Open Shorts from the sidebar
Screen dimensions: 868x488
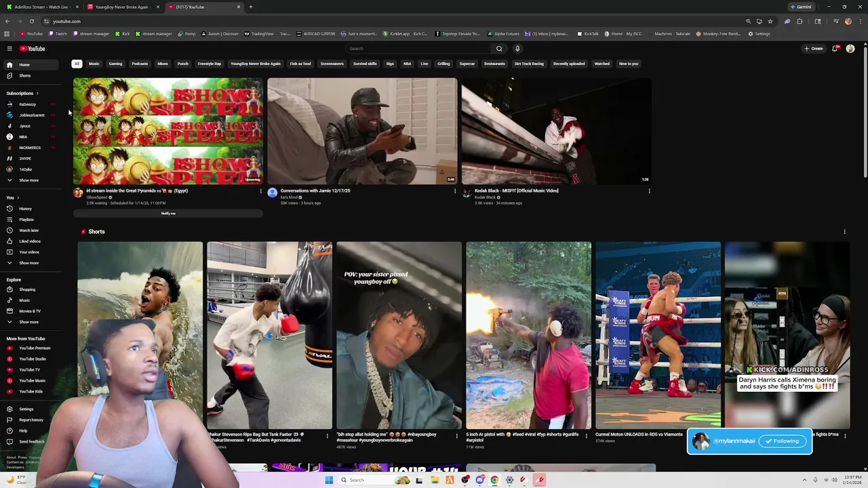33,75
